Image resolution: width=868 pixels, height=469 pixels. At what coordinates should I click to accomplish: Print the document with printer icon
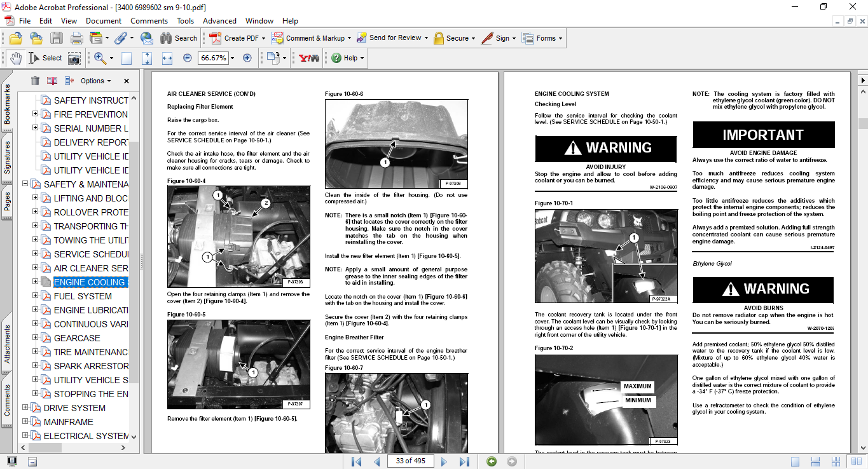click(76, 38)
